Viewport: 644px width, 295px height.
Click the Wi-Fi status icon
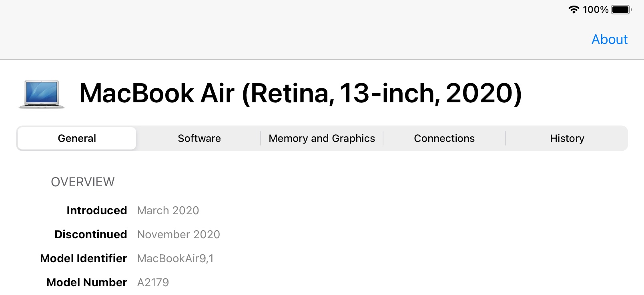tap(574, 10)
